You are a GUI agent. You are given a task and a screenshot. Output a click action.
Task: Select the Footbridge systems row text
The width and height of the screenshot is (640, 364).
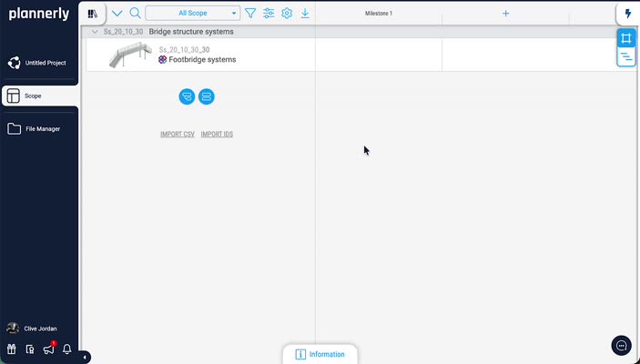click(x=202, y=59)
